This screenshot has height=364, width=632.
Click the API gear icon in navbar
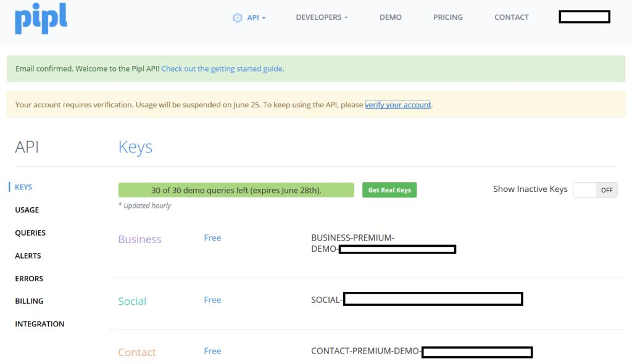coord(238,18)
